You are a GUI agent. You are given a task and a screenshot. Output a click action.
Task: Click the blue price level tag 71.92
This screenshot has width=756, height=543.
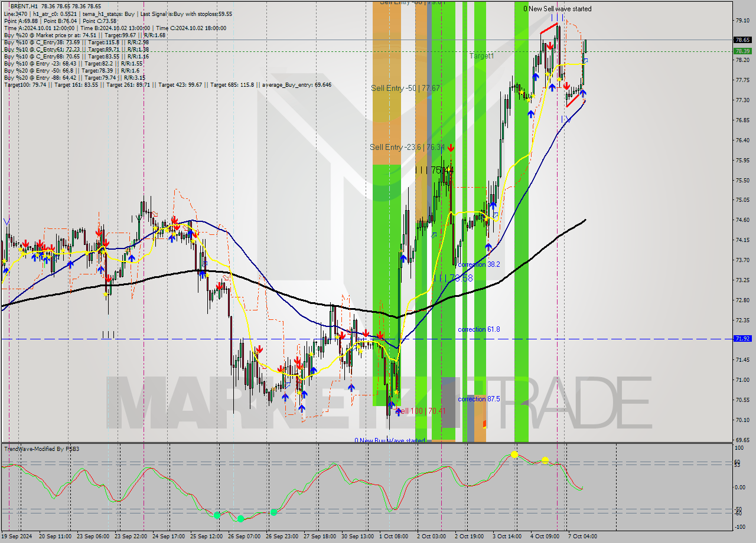pyautogui.click(x=743, y=339)
